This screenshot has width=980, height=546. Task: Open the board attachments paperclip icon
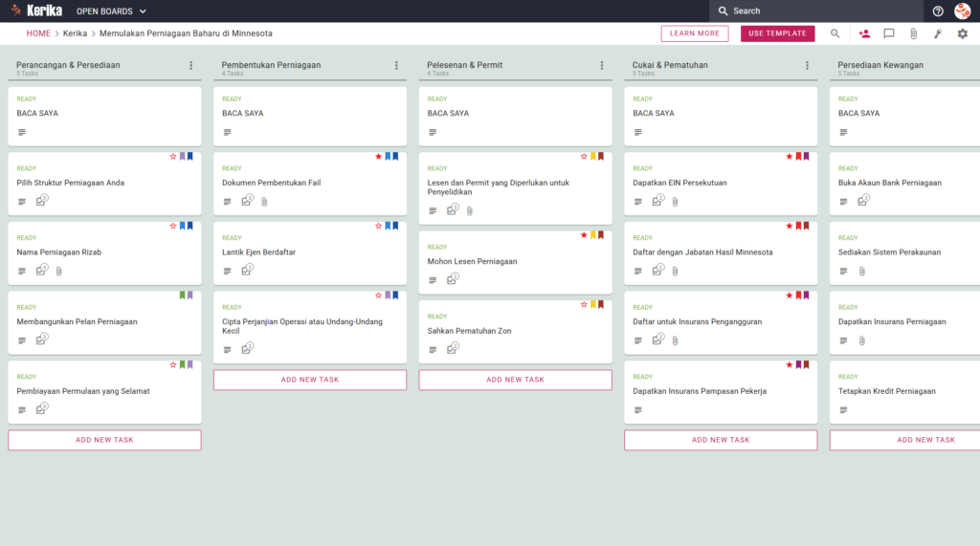coord(914,33)
